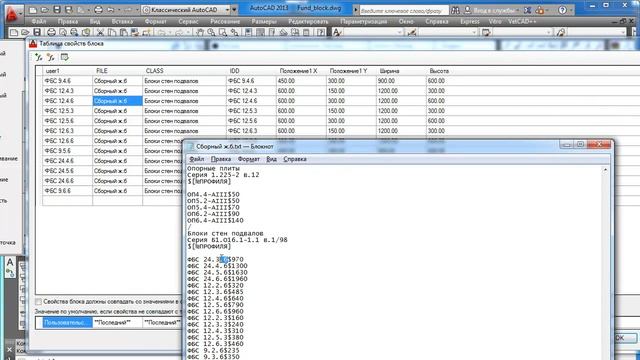The width and height of the screenshot is (640, 360).
Task: Click Copy icon in standard toolbar
Action: coord(112,32)
